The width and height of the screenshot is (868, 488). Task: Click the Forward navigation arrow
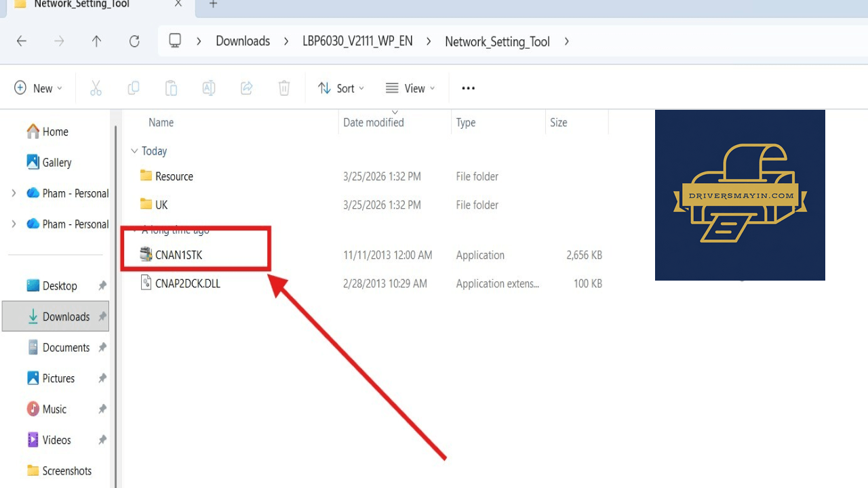click(59, 41)
